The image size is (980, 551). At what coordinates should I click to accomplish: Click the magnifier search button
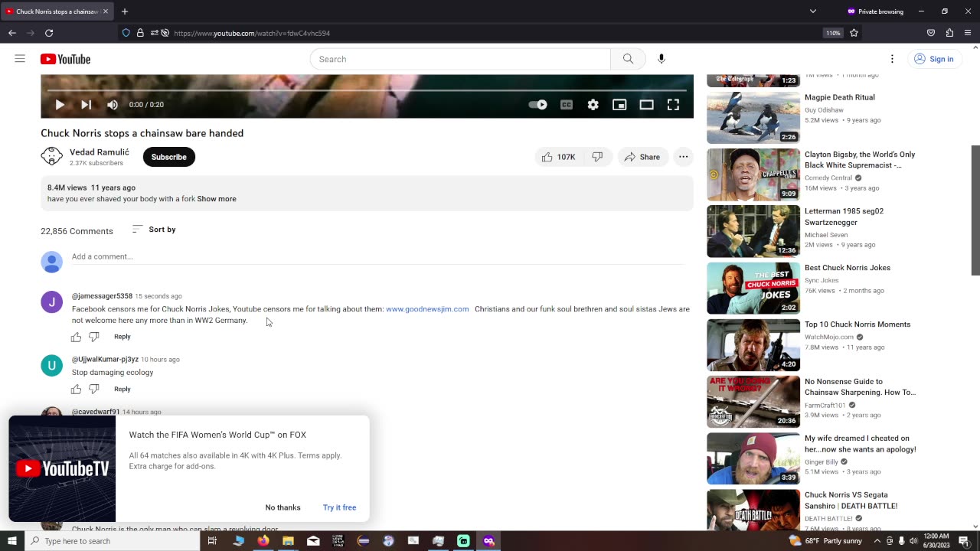(x=628, y=59)
